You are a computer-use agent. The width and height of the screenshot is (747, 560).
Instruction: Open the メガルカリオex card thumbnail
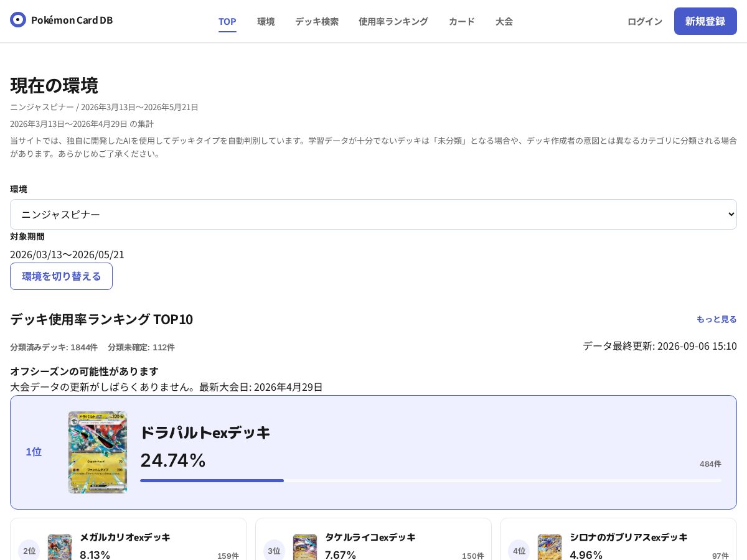[x=60, y=547]
